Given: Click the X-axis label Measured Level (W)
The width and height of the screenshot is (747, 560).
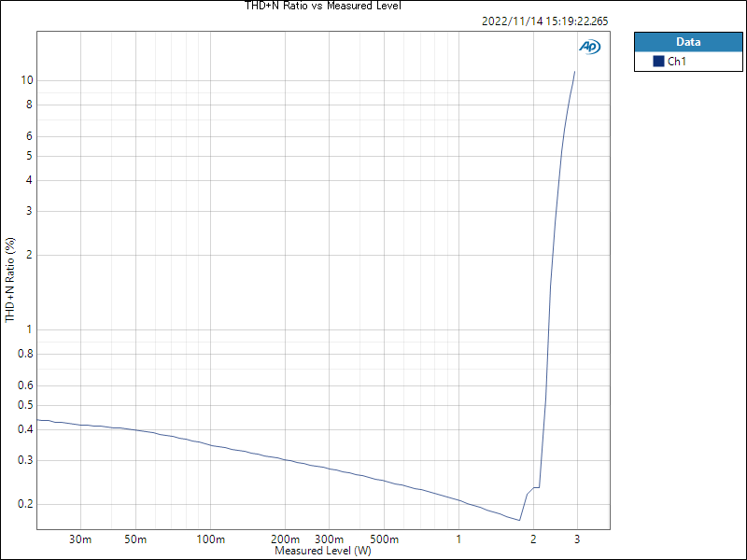Looking at the screenshot, I should click(323, 551).
